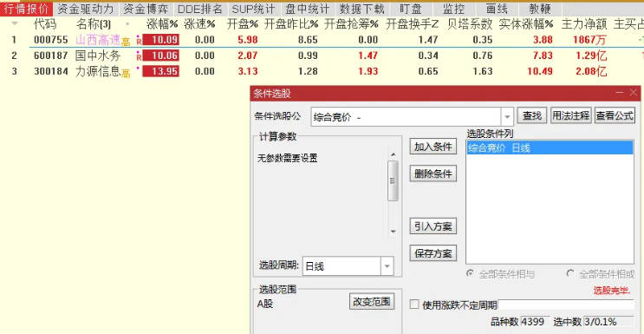Open the 资金博弈 tab

[146, 9]
